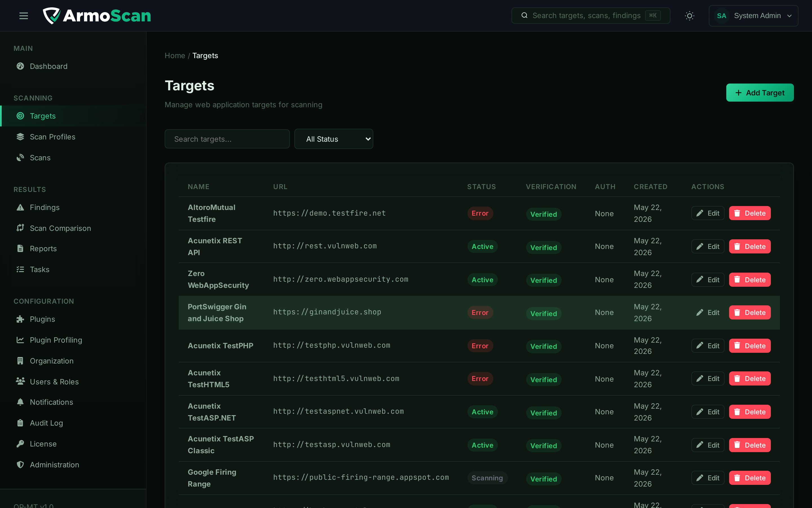812x508 pixels.
Task: Delete the Acunetix TestASP Classic target
Action: (750, 445)
